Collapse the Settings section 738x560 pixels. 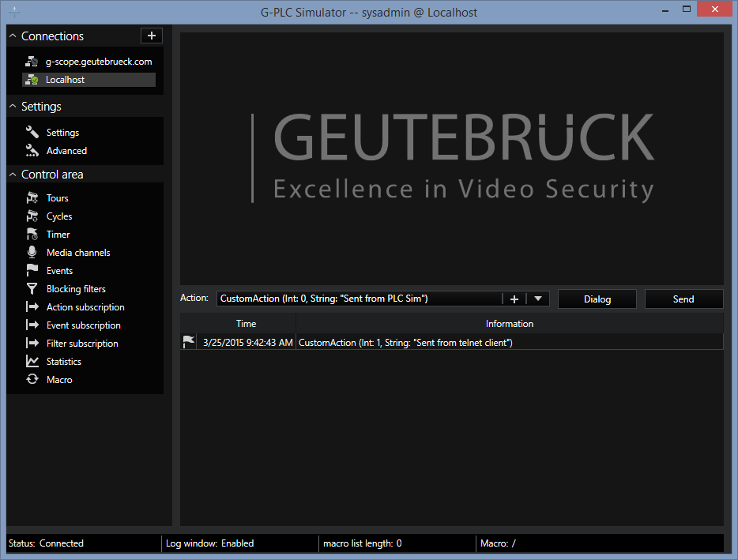13,107
